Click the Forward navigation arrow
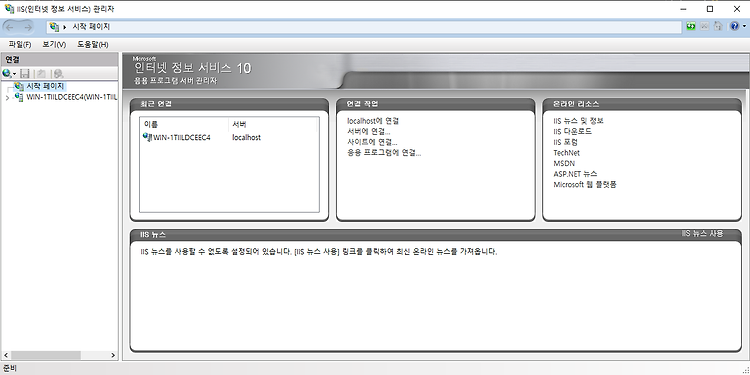The width and height of the screenshot is (750, 375). 27,27
